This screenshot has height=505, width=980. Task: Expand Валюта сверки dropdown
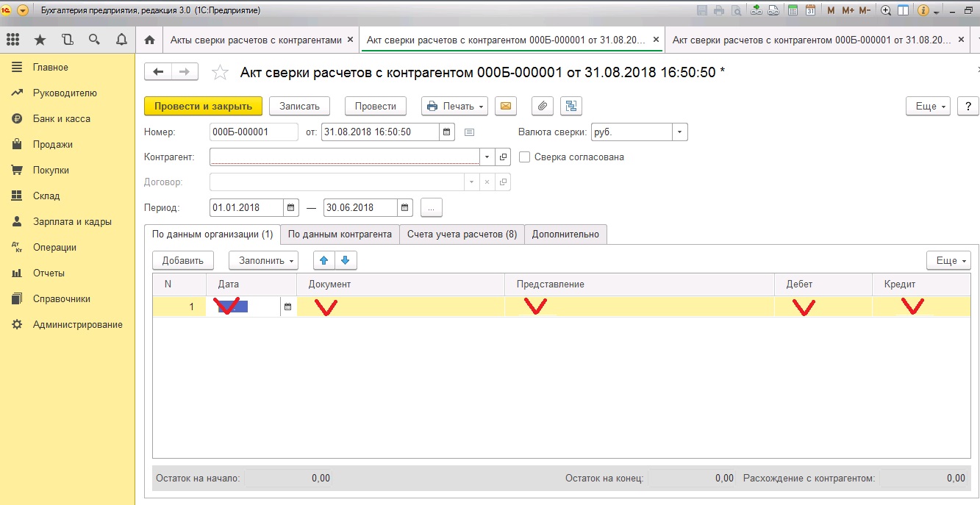coord(680,132)
